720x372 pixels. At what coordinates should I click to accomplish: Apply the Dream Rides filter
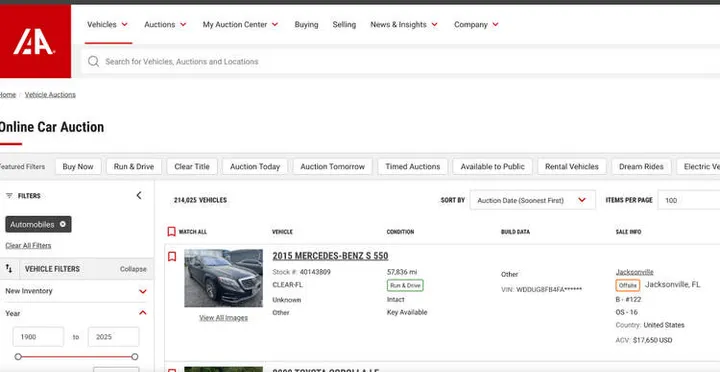(641, 167)
